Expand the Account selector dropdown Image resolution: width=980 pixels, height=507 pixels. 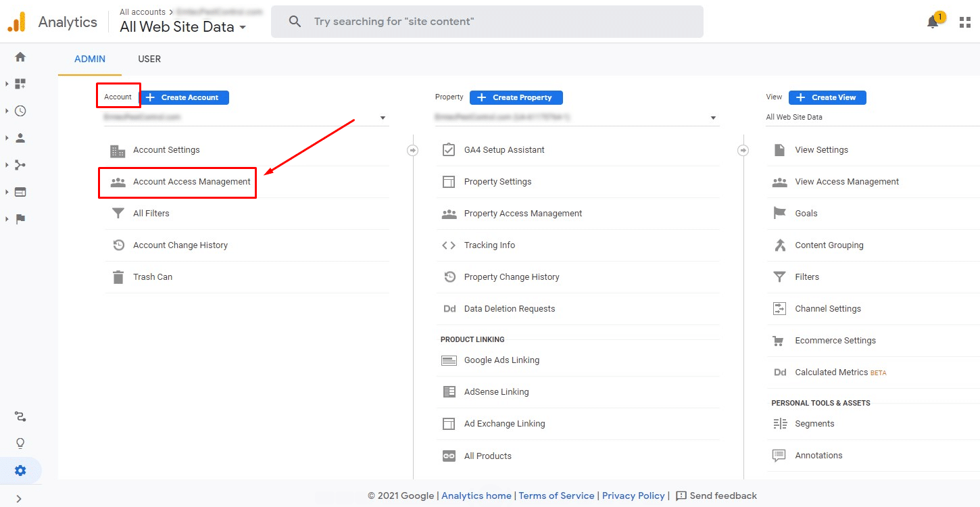pos(383,118)
